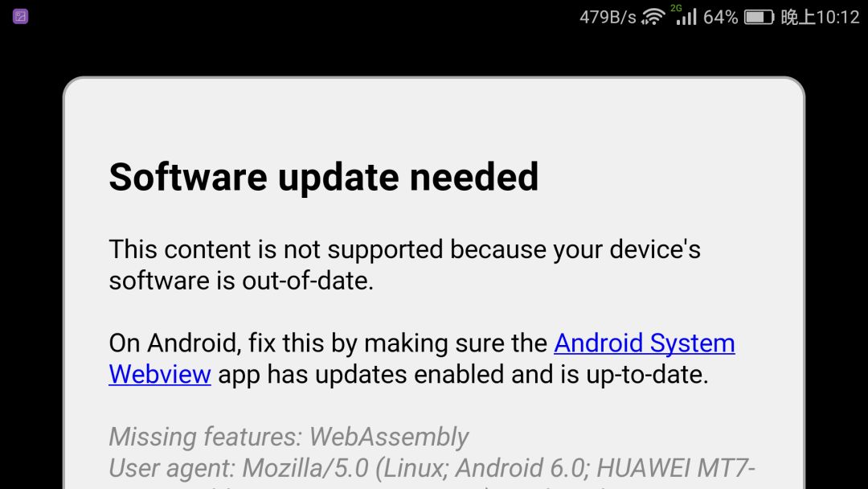Viewport: 868px width, 489px height.
Task: Follow the Webview hyperlink
Action: (x=160, y=374)
